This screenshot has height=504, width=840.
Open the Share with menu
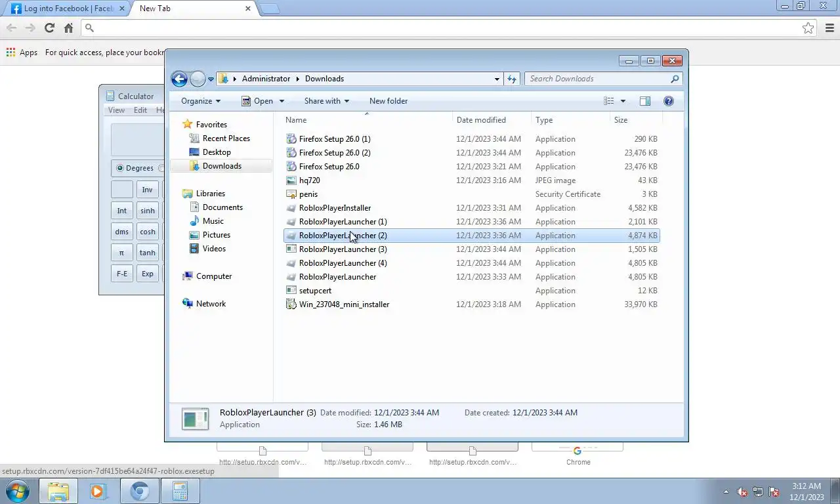coord(326,101)
